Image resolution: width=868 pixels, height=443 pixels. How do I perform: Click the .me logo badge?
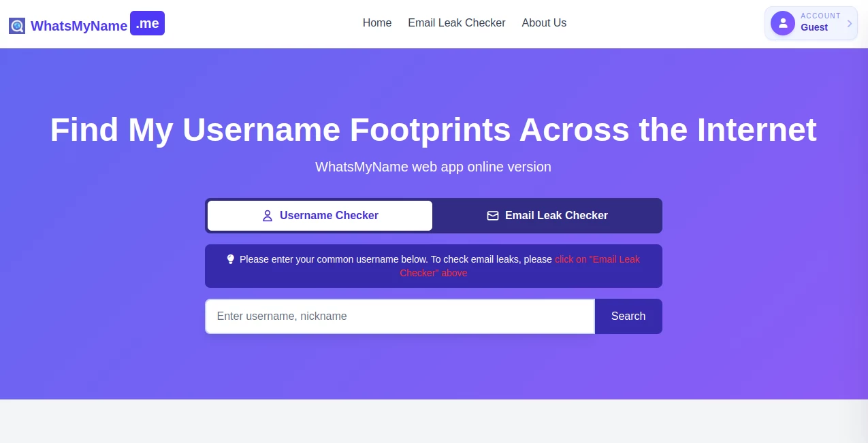(x=147, y=23)
